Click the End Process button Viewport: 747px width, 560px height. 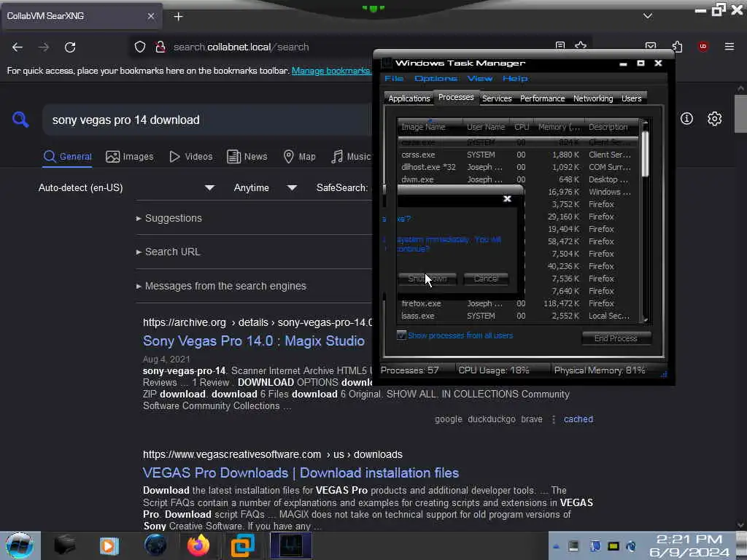click(616, 338)
